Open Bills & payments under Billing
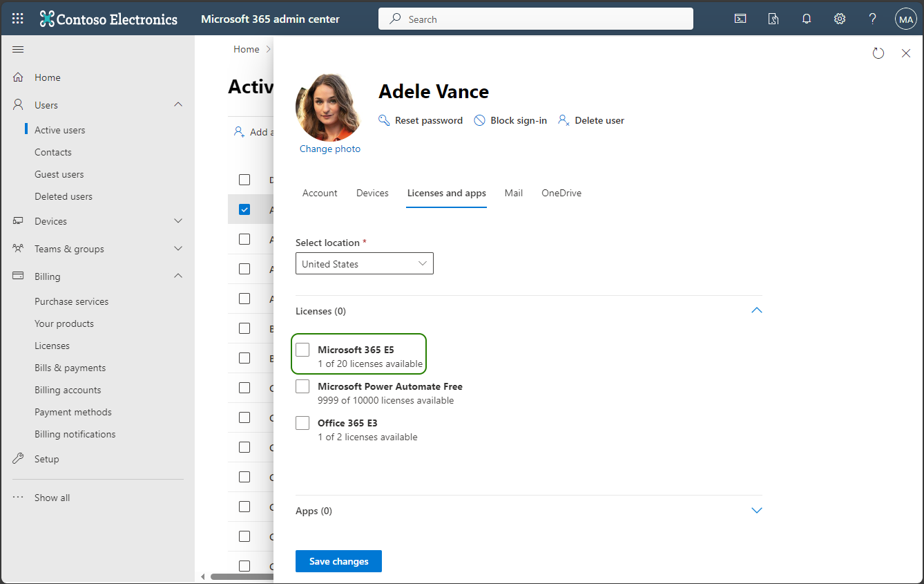 click(70, 368)
